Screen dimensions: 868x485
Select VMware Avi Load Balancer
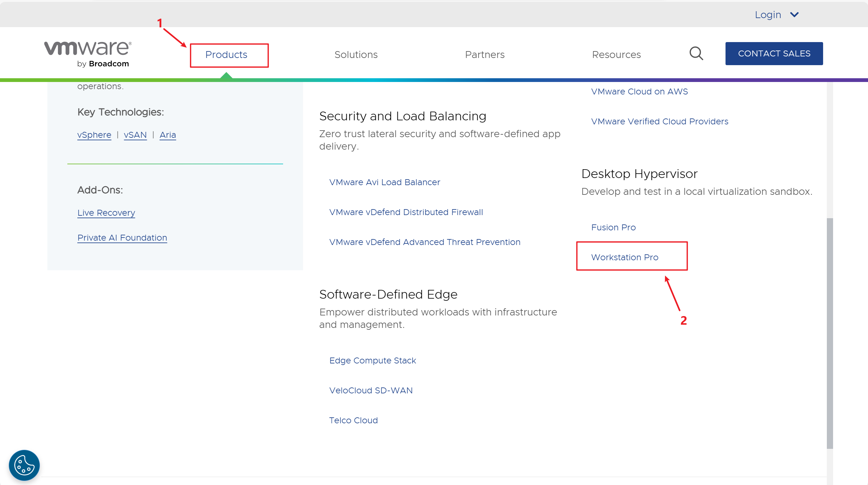coord(384,182)
